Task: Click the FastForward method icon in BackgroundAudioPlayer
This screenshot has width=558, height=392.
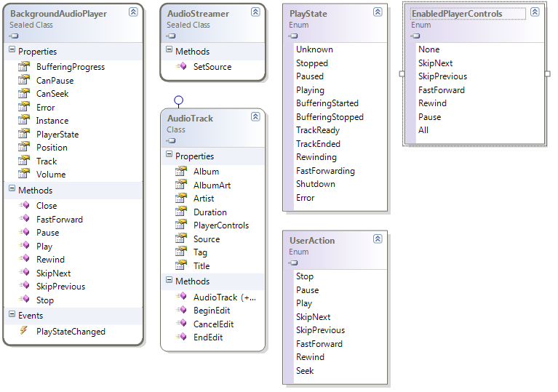Action: point(25,219)
